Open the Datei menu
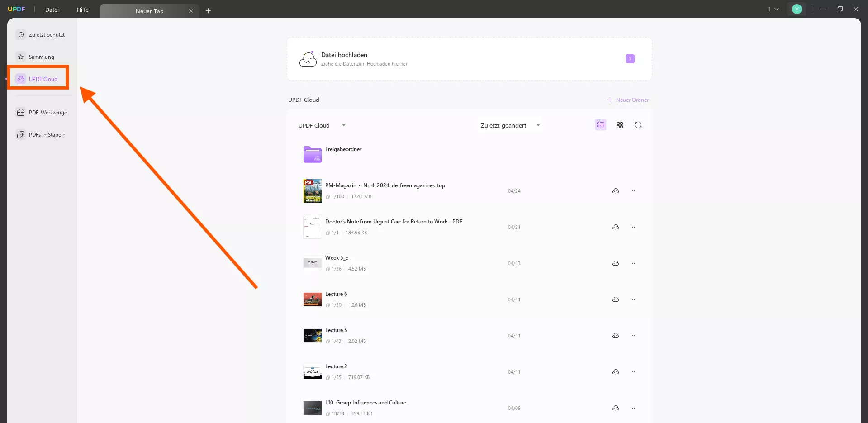868x423 pixels. click(x=52, y=10)
